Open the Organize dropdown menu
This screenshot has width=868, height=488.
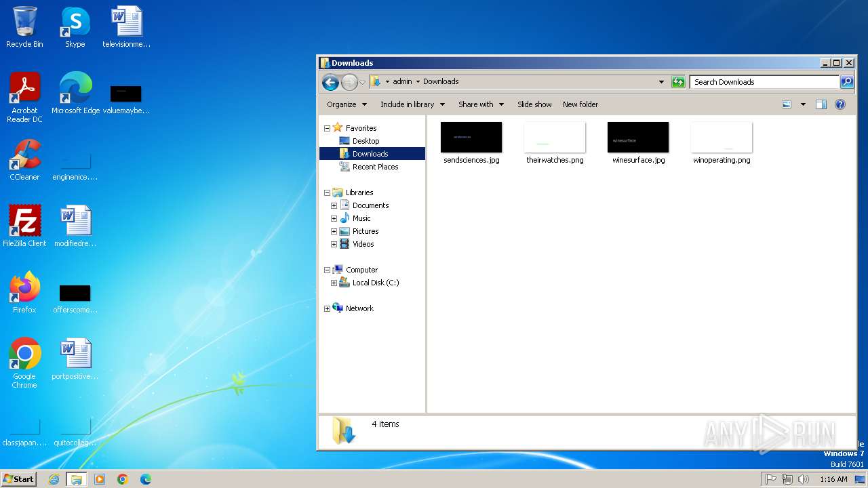tap(347, 104)
